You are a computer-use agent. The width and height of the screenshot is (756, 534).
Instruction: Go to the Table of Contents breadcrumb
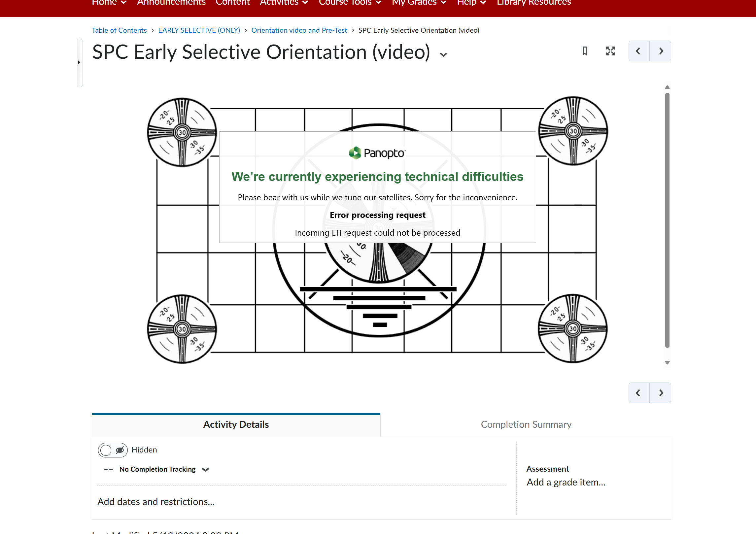pyautogui.click(x=119, y=30)
